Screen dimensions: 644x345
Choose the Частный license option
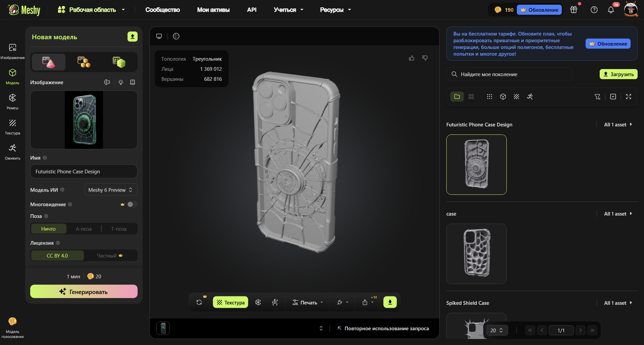pos(110,255)
